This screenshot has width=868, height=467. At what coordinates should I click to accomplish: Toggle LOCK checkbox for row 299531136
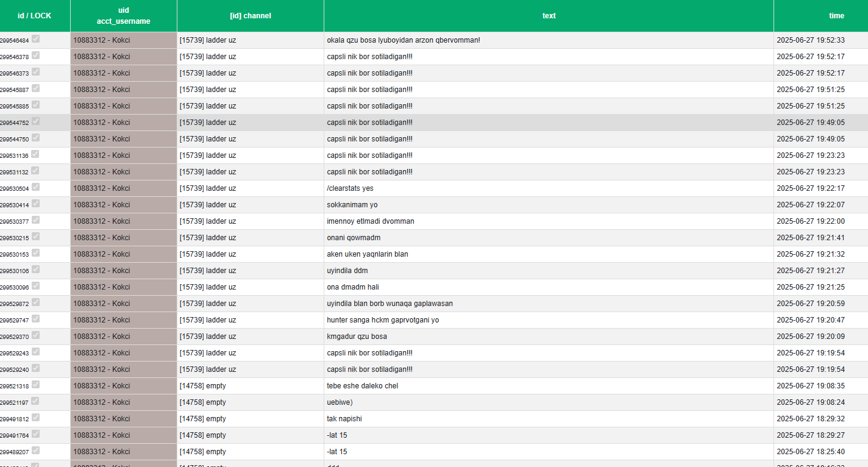click(x=36, y=154)
